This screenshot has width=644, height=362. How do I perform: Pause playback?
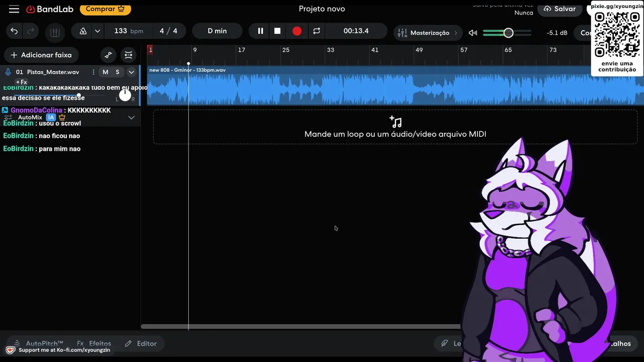tap(260, 31)
